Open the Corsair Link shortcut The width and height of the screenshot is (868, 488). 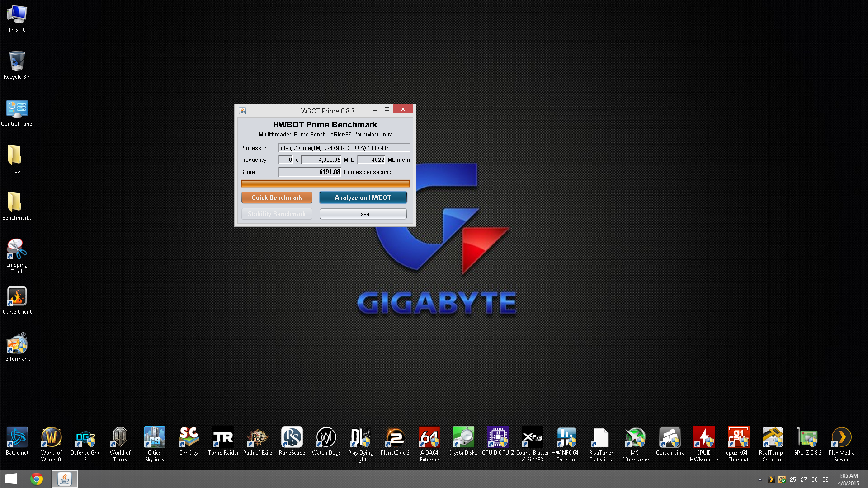(670, 441)
